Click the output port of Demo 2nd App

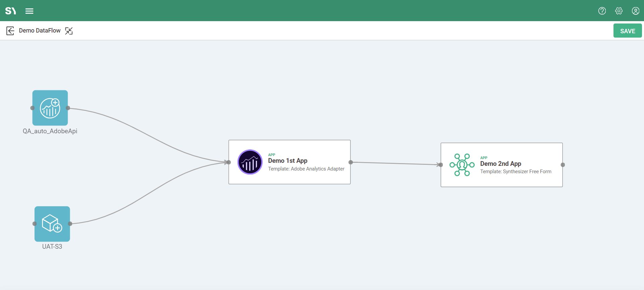pyautogui.click(x=562, y=165)
